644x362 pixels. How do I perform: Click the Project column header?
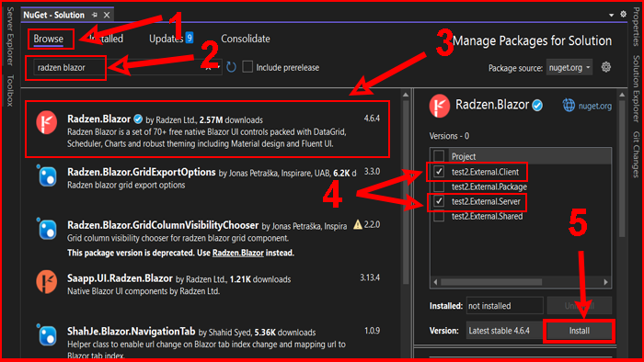click(464, 156)
